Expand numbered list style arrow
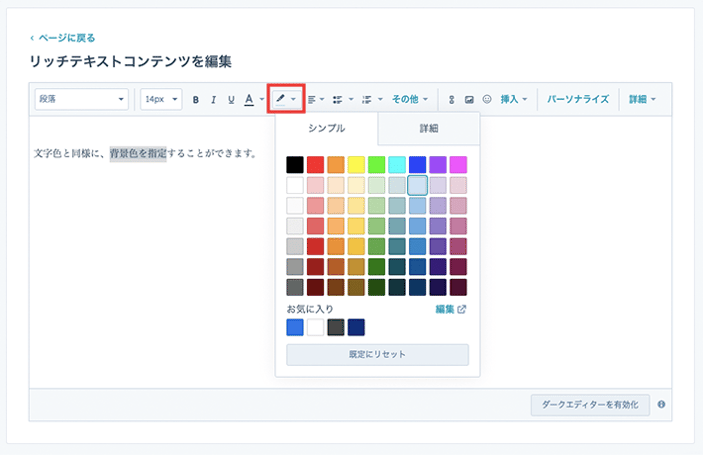 coord(380,100)
